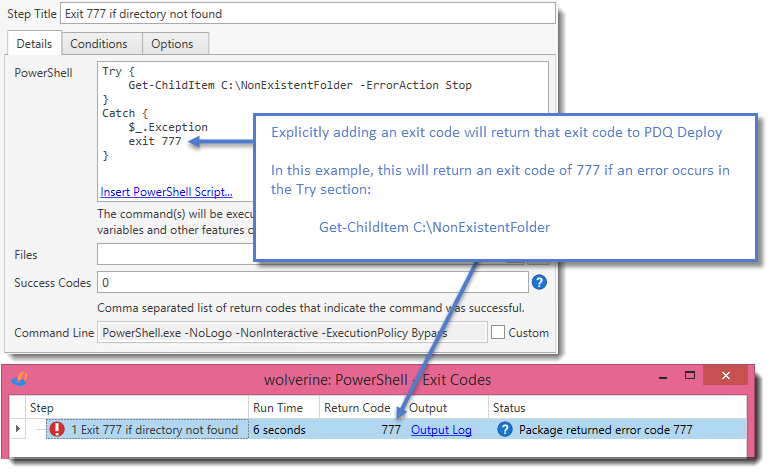Sort by the Run Time column header

pyautogui.click(x=283, y=408)
